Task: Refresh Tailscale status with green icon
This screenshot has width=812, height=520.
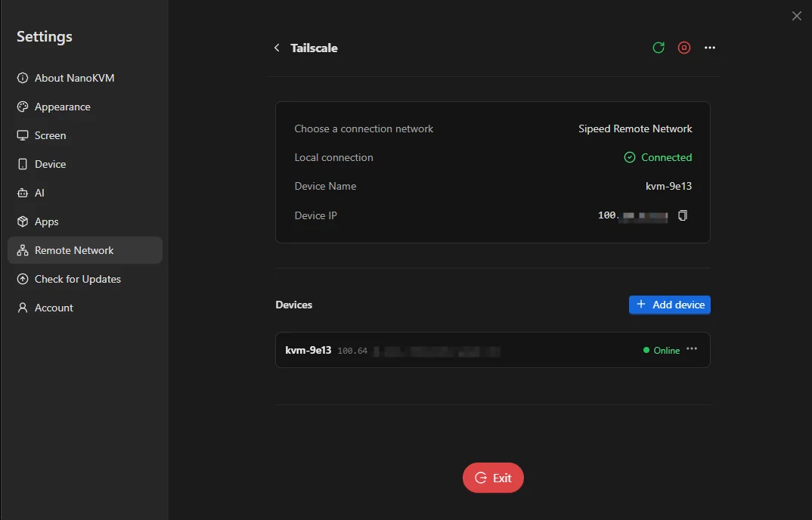Action: [x=659, y=48]
